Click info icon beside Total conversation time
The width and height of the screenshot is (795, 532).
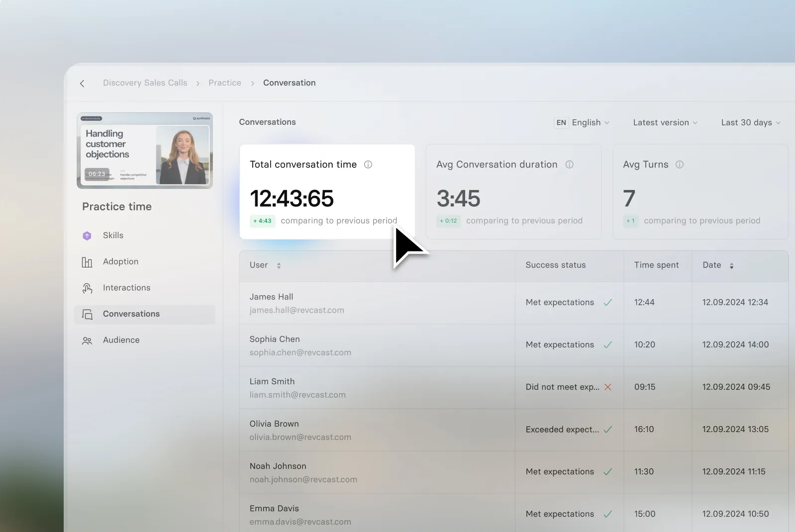(368, 165)
